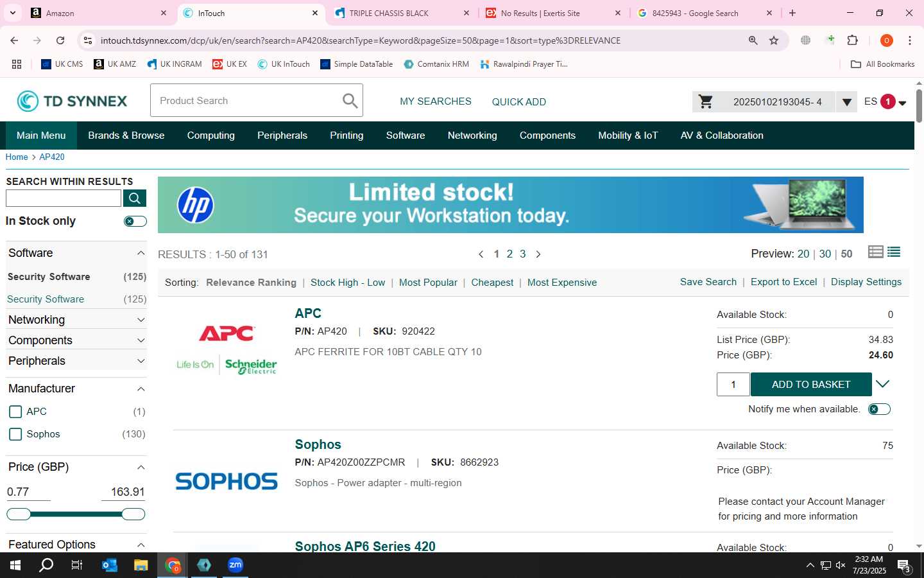Open Outlook from taskbar
The height and width of the screenshot is (578, 924).
(110, 565)
